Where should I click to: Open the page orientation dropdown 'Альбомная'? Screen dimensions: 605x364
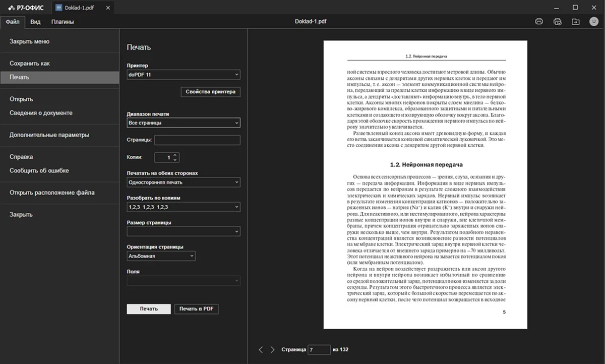coord(161,256)
